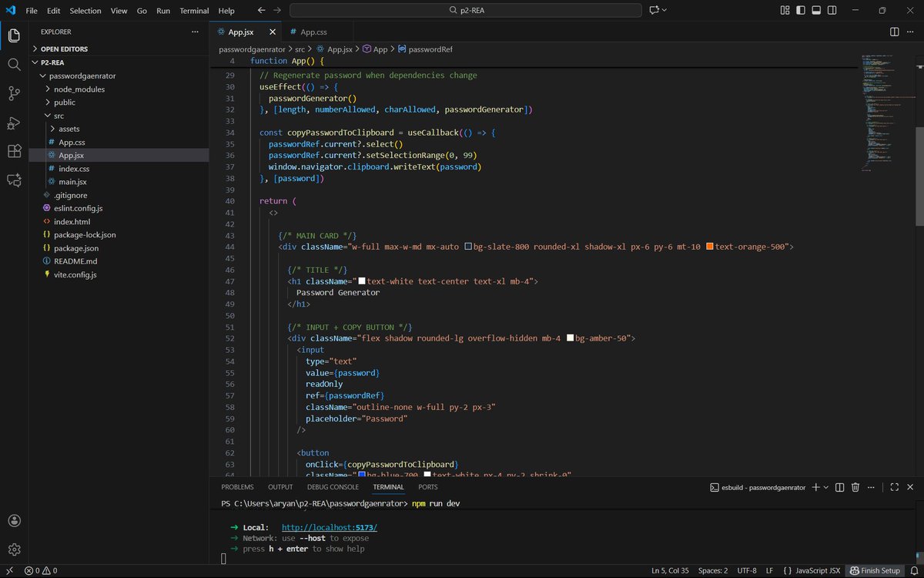Image resolution: width=924 pixels, height=578 pixels.
Task: Open the Chat view in activity bar
Action: coord(14,180)
